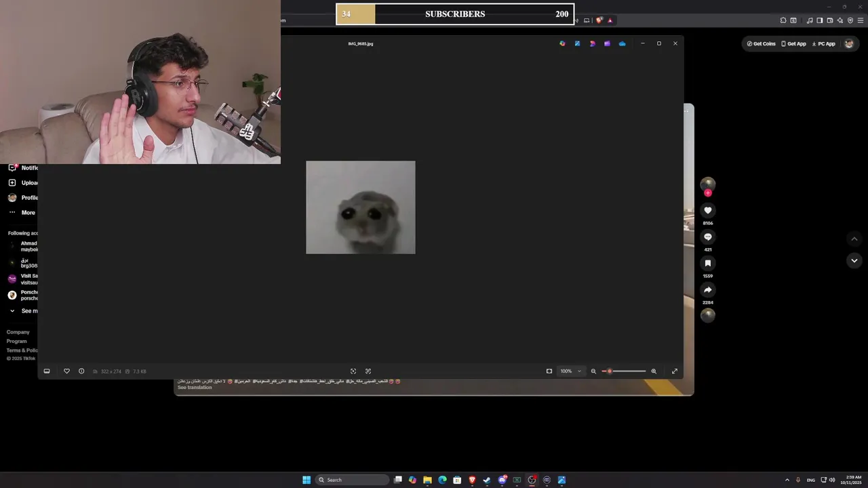The height and width of the screenshot is (488, 868).
Task: Click the taskbar clock showing 2:39 AM
Action: click(852, 480)
